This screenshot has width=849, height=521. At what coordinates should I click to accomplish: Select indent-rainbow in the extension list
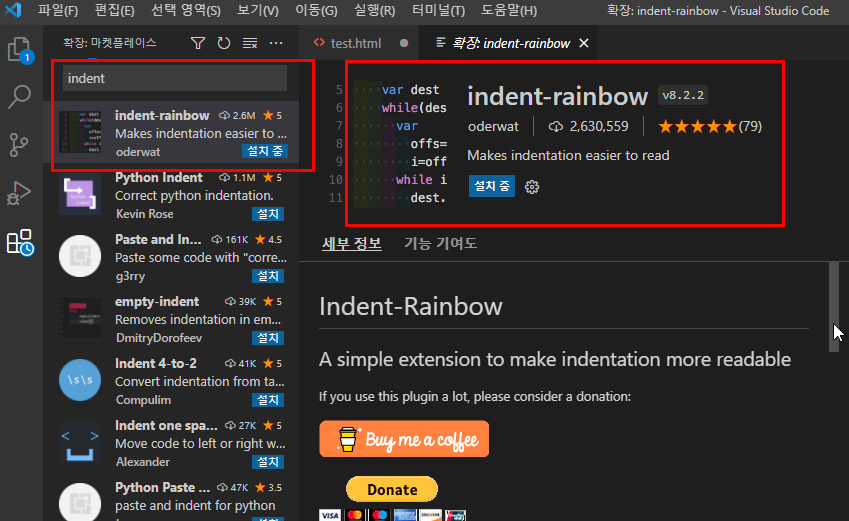pos(172,132)
